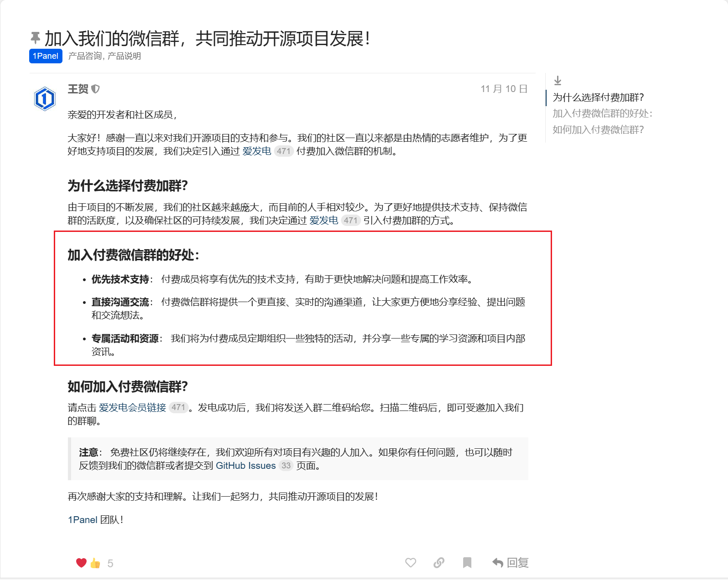
Task: Click the 回复 reply button
Action: (x=511, y=563)
